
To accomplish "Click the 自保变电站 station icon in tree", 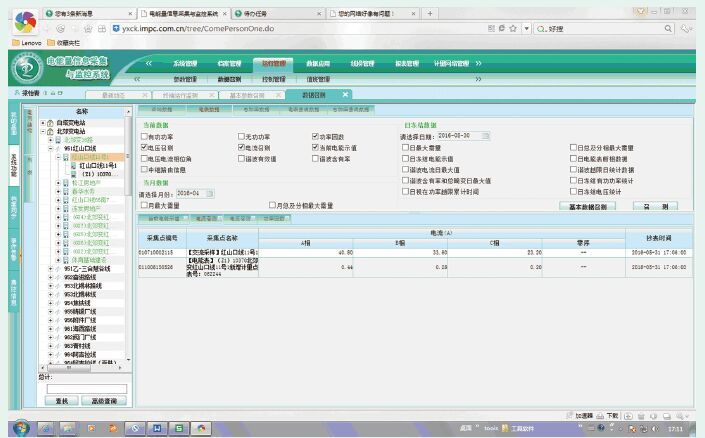I will [x=51, y=123].
